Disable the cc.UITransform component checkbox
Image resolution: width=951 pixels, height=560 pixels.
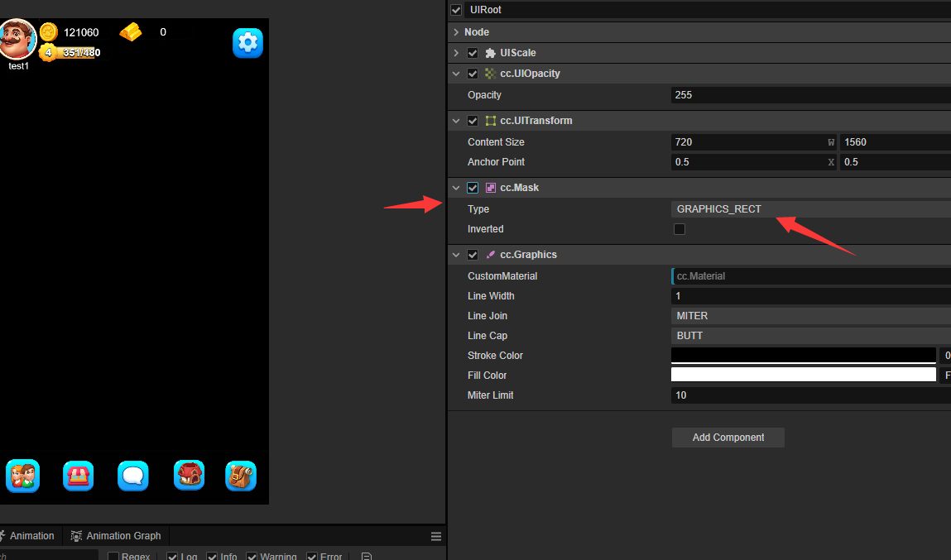(473, 121)
